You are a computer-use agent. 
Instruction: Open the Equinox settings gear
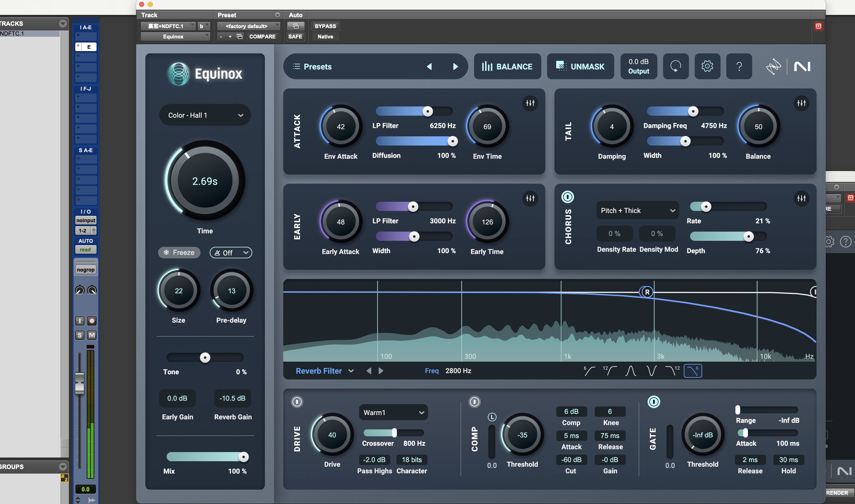[707, 66]
